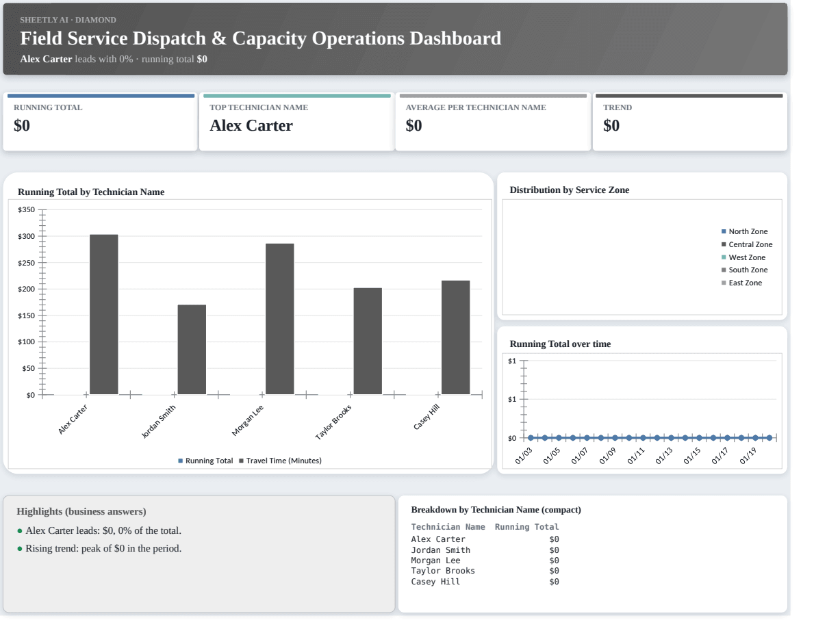
Task: Click the North Zone legend color square
Action: (724, 231)
